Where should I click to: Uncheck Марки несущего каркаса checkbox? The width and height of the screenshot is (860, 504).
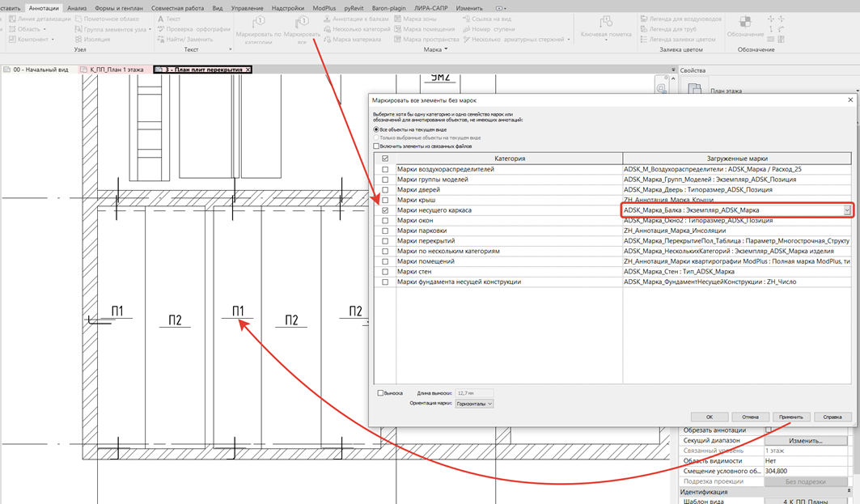[x=385, y=210]
